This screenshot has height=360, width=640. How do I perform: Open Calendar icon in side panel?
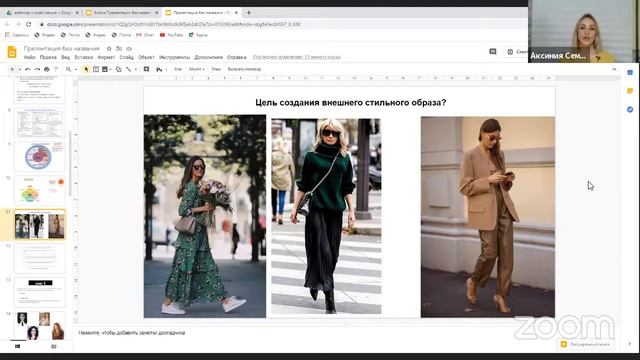[630, 73]
